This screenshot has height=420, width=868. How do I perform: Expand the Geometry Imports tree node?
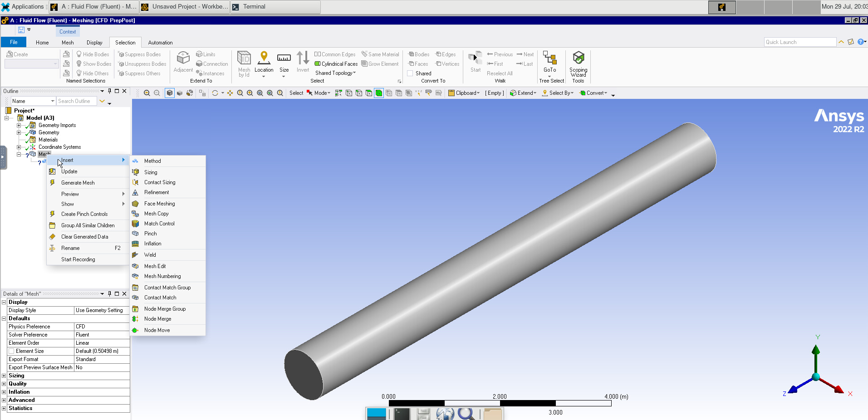pos(19,125)
